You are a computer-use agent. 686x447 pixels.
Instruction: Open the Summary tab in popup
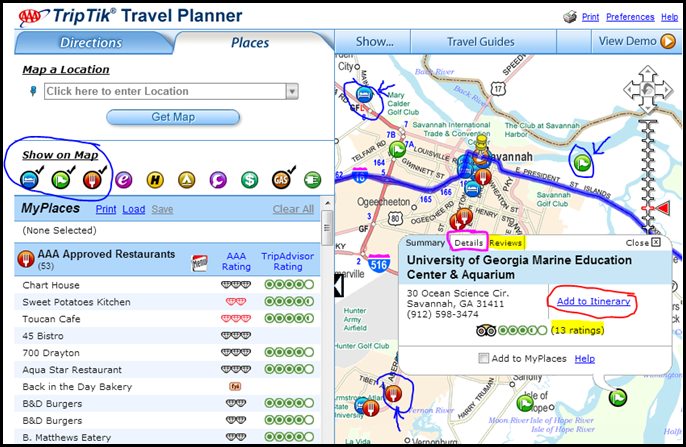pos(425,243)
